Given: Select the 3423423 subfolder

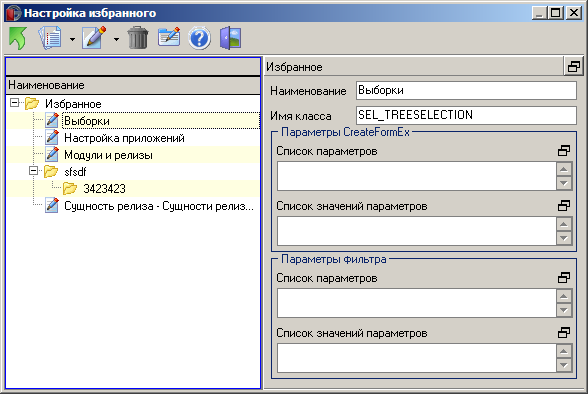Looking at the screenshot, I should [x=104, y=189].
